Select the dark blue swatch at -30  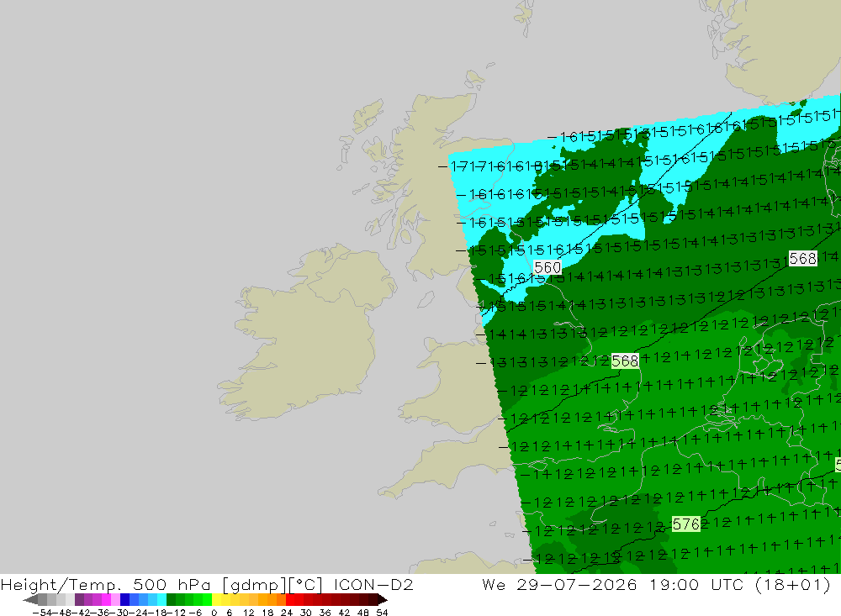(125, 600)
